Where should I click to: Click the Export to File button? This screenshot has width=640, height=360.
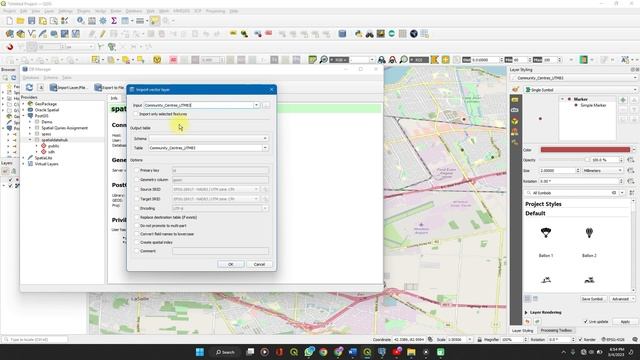tap(109, 88)
